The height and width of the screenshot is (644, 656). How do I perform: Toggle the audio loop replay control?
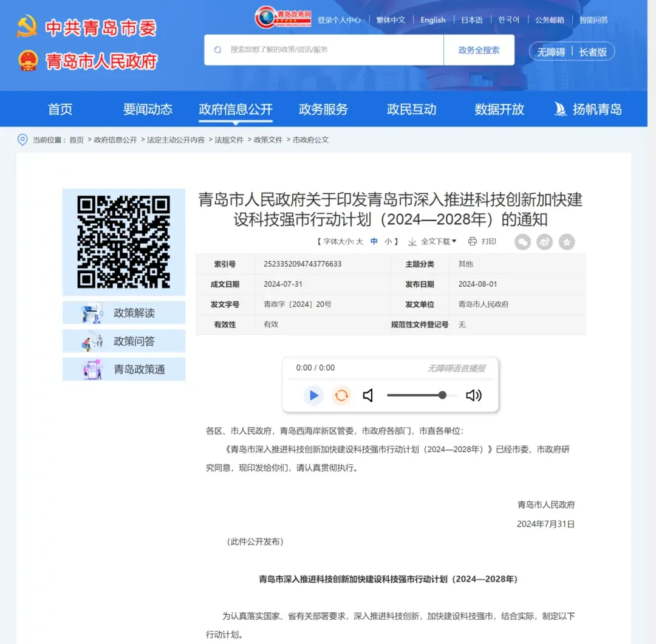point(341,395)
